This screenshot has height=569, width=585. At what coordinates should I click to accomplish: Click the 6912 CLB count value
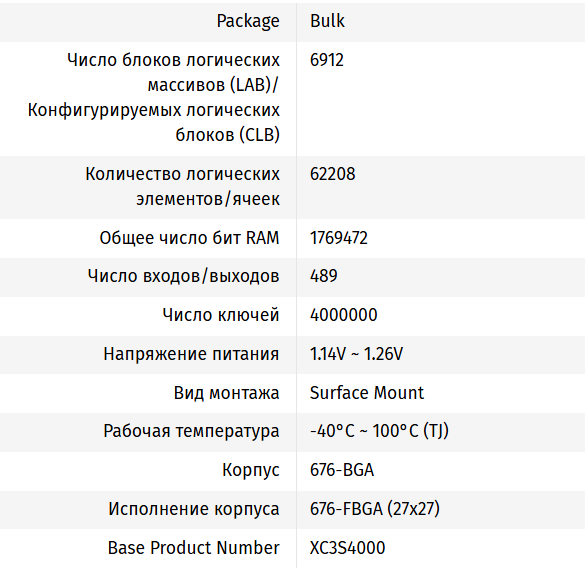(x=326, y=60)
